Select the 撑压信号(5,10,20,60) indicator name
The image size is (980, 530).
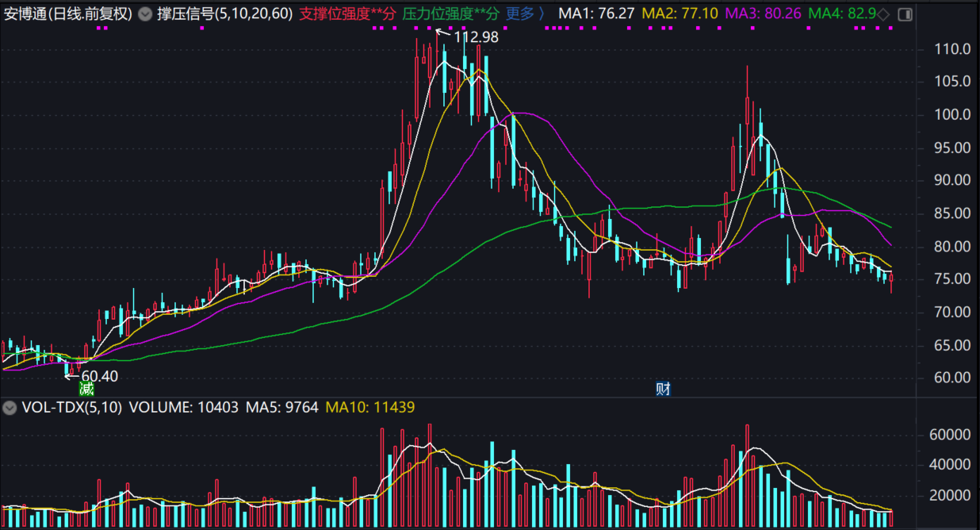coord(224,14)
